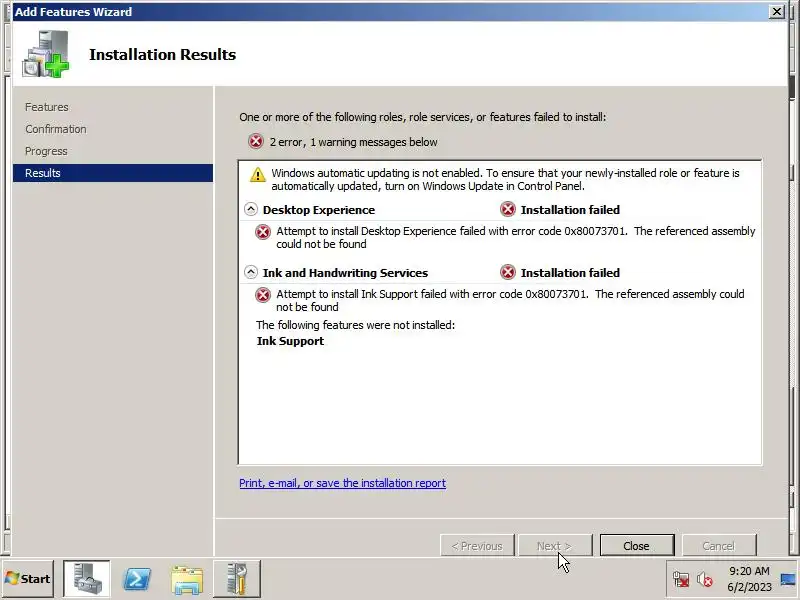Collapse the Desktop Experience section
Viewport: 800px width, 600px height.
click(251, 209)
